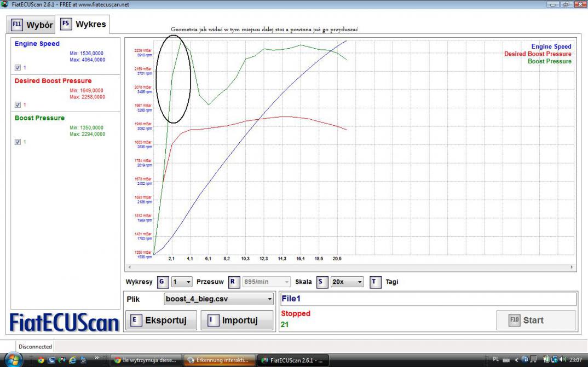Screen dimensions: 588x367
Task: Toggle the Desired Boost Pressure checkbox
Action: tap(18, 105)
